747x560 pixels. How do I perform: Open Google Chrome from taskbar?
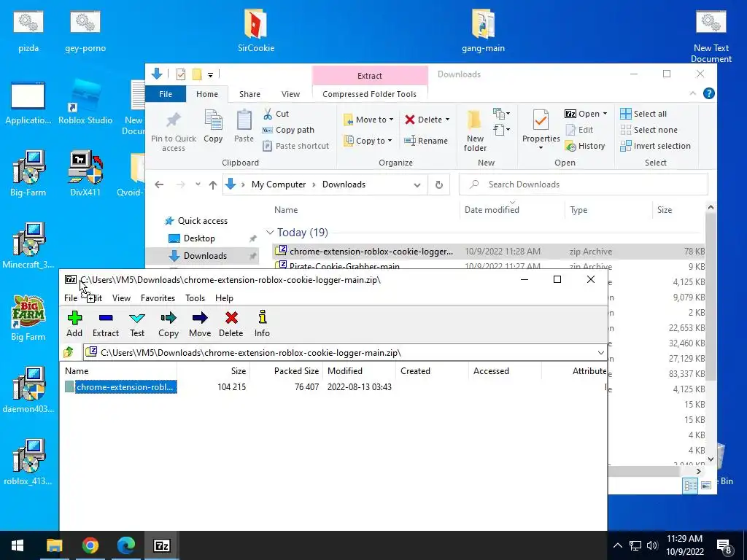(x=90, y=545)
